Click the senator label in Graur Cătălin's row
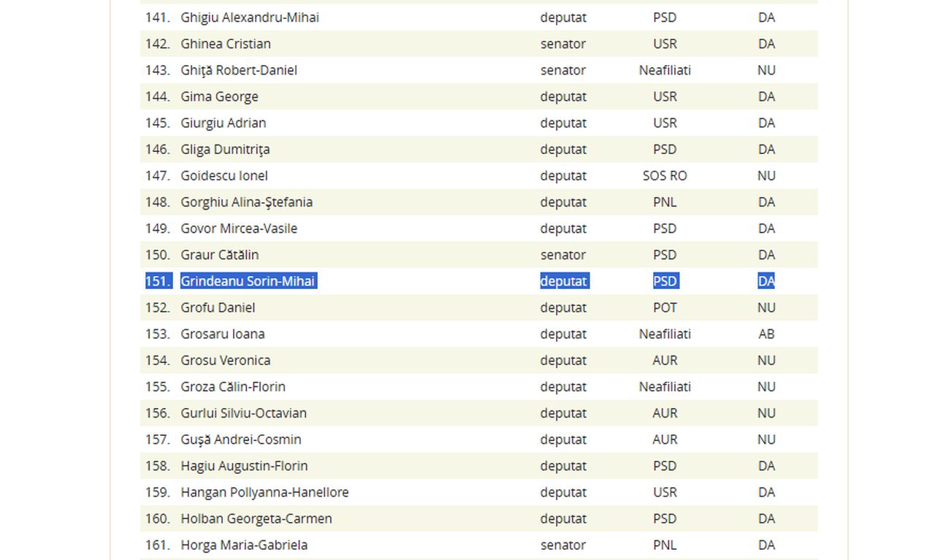Viewport: 935px width, 560px height. [x=563, y=255]
